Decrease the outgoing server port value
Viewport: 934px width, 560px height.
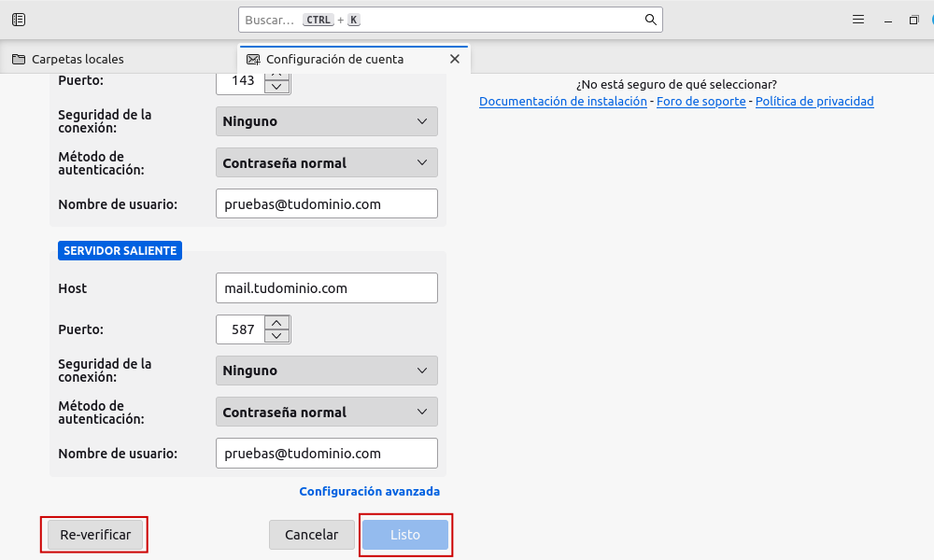pyautogui.click(x=277, y=336)
